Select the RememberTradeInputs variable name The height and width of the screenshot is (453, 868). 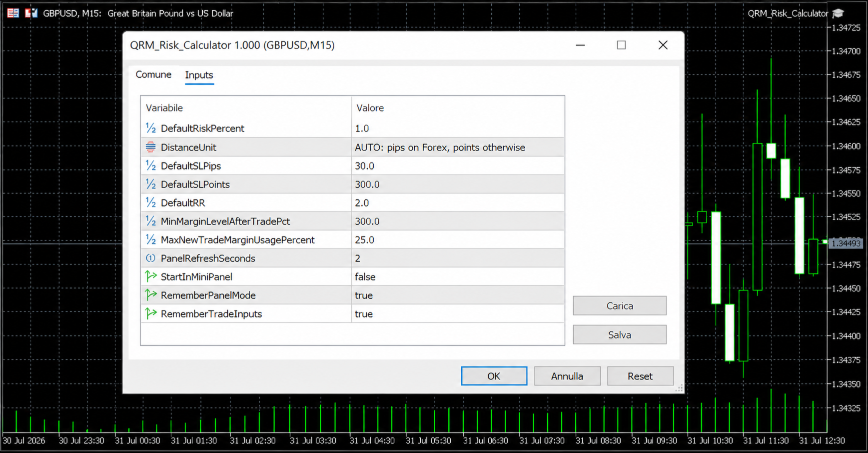tap(211, 314)
